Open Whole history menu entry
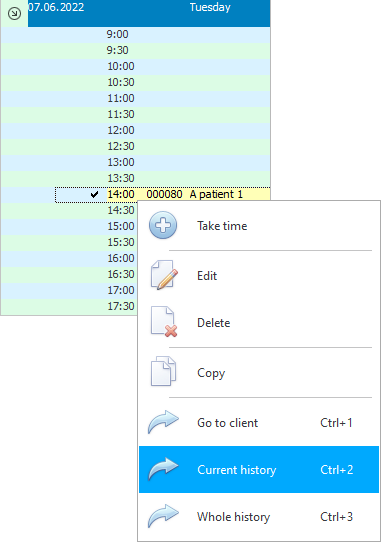The height and width of the screenshot is (542, 381). click(259, 516)
